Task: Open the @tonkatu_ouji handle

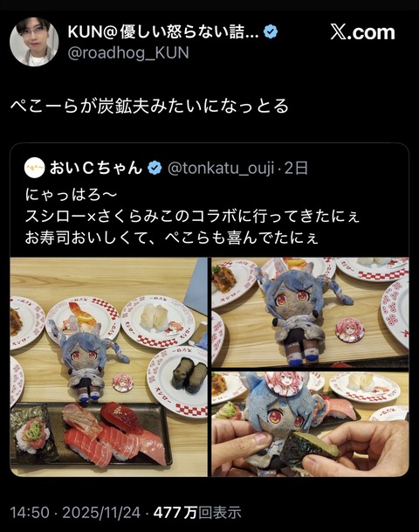Action: pos(221,169)
